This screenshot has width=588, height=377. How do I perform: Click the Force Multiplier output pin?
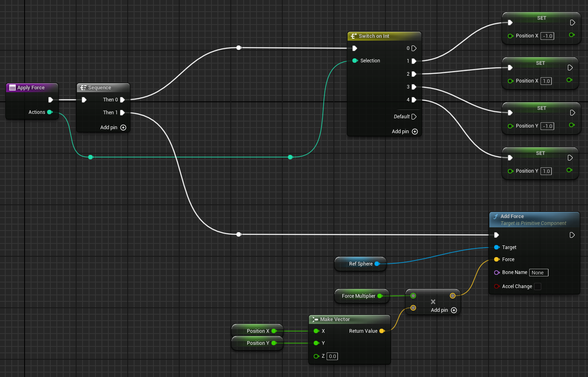pos(380,296)
